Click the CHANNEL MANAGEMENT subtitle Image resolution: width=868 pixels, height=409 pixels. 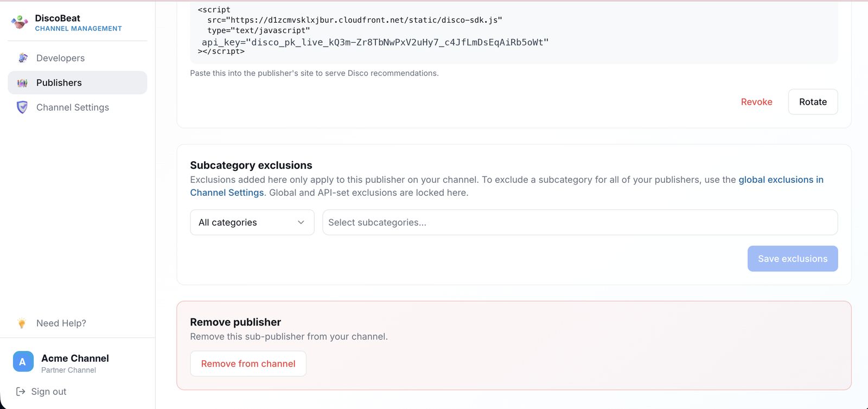79,29
